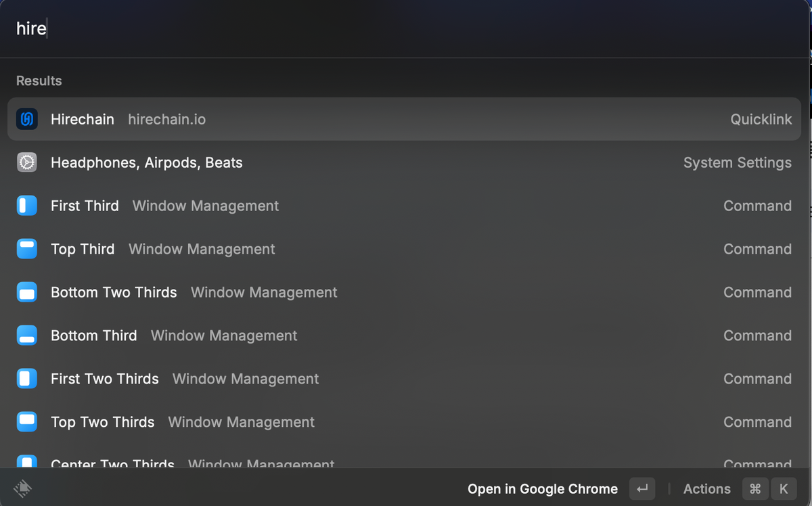The width and height of the screenshot is (812, 506).
Task: Choose the Bottom Third command entry
Action: point(404,336)
